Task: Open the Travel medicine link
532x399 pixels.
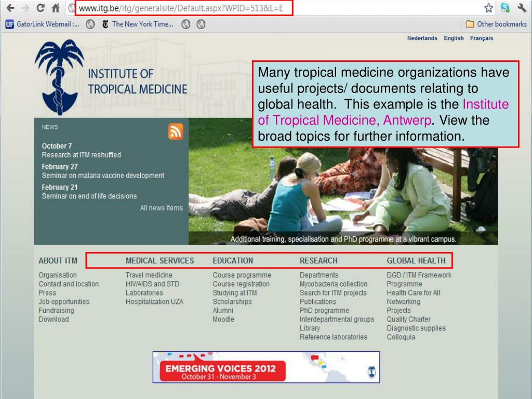Action: (149, 275)
